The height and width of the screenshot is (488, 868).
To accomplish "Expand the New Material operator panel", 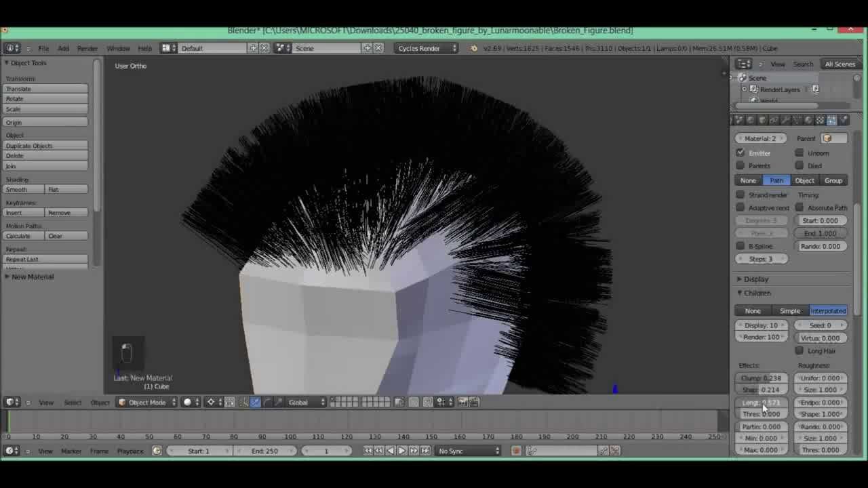I will 31,277.
